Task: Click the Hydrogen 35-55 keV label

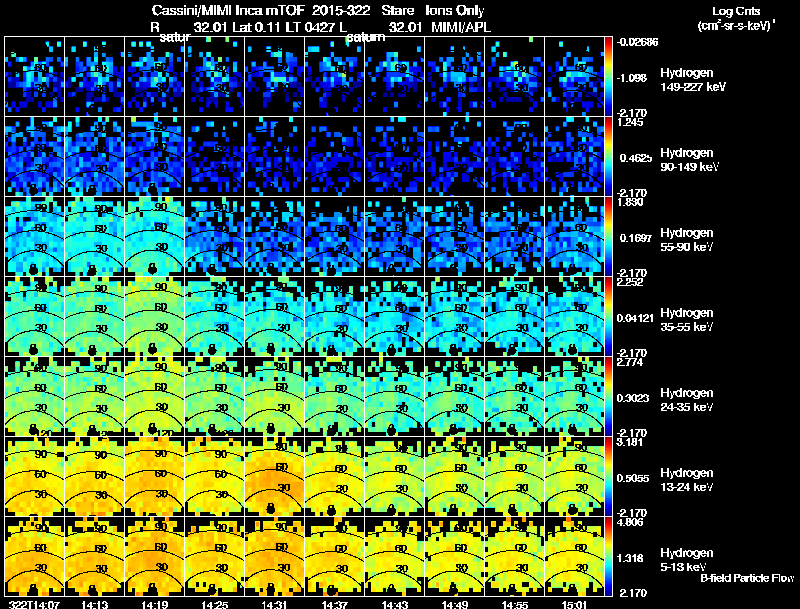Action: coord(687,320)
